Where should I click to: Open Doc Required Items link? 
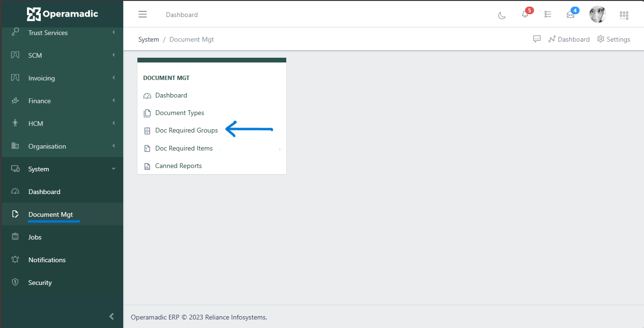184,149
